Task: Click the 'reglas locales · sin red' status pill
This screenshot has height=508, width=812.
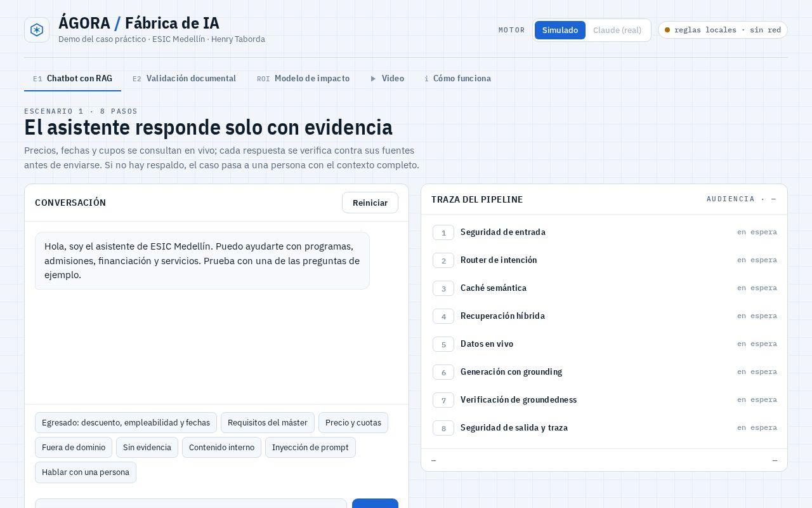Action: pyautogui.click(x=723, y=30)
